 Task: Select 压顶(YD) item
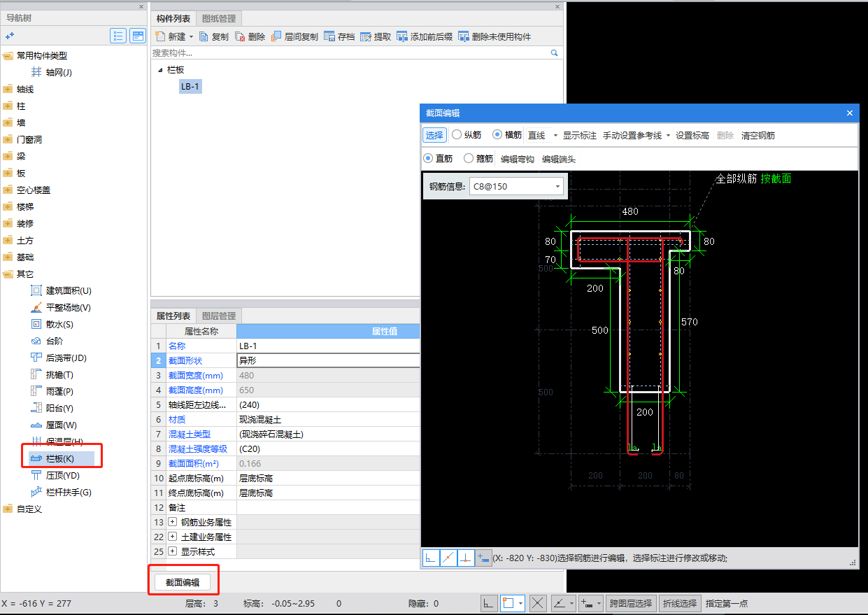(55, 475)
